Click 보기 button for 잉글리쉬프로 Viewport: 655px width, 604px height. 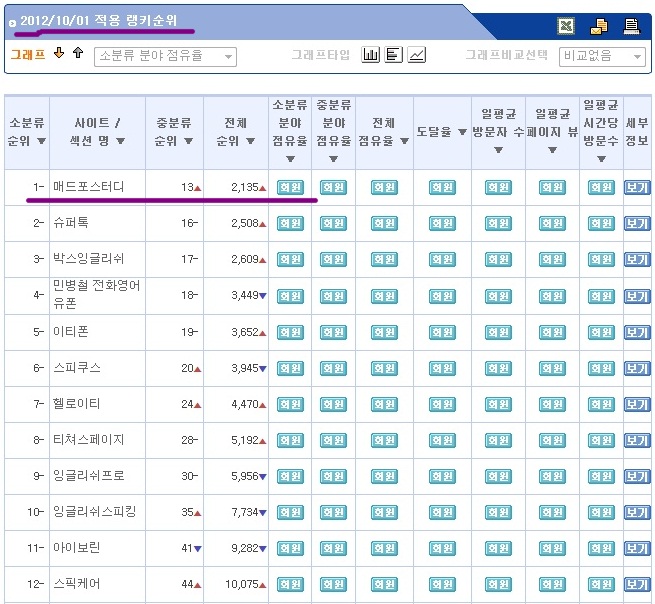tap(637, 476)
